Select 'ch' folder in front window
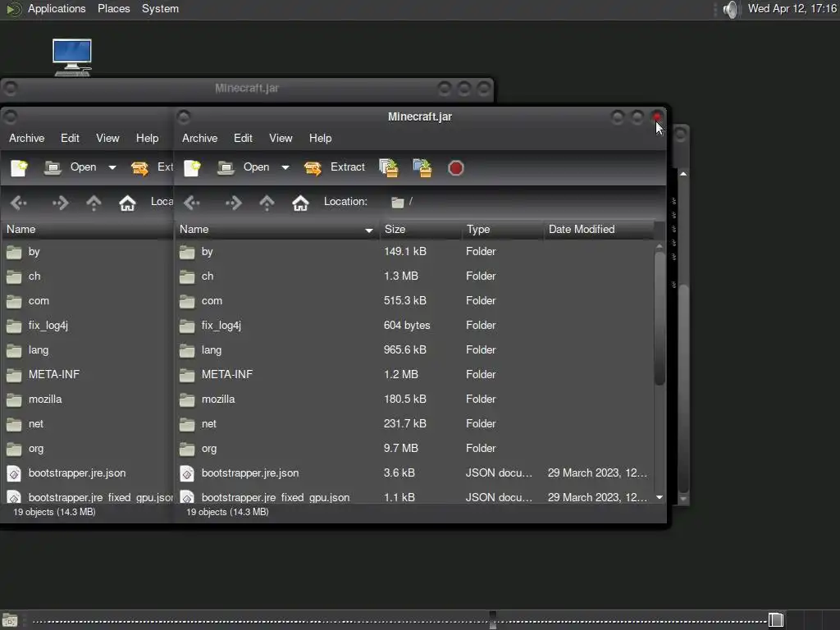Screen dimensions: 840x630 pos(414,276)
